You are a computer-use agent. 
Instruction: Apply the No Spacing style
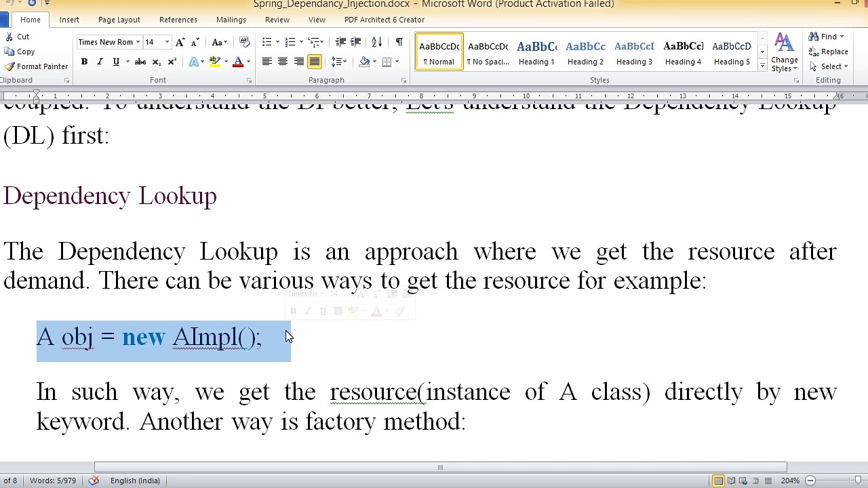point(488,52)
